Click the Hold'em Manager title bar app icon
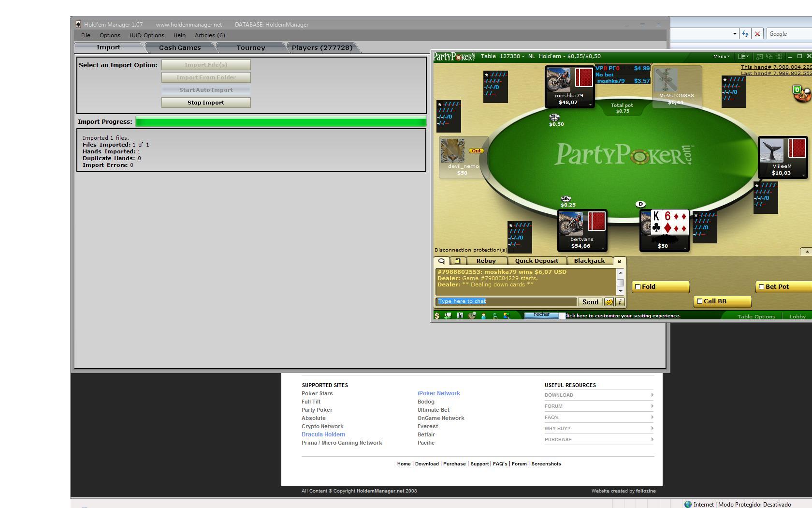Viewport: 812px width, 508px height. point(78,24)
